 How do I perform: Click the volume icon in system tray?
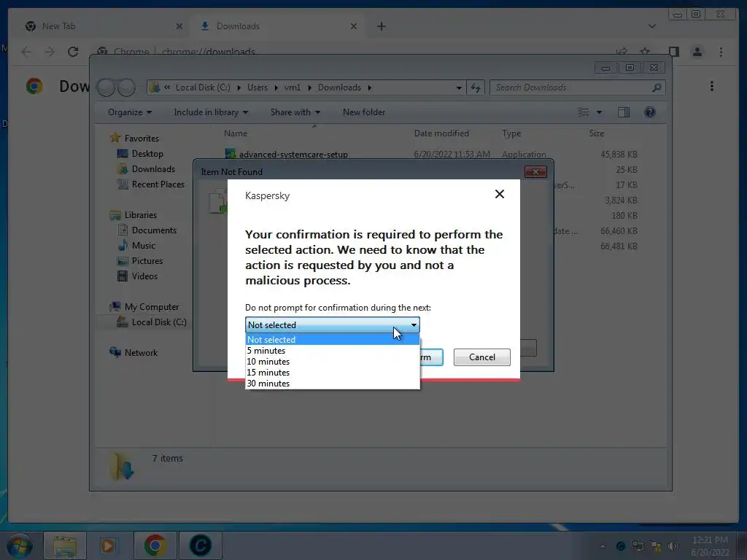673,546
